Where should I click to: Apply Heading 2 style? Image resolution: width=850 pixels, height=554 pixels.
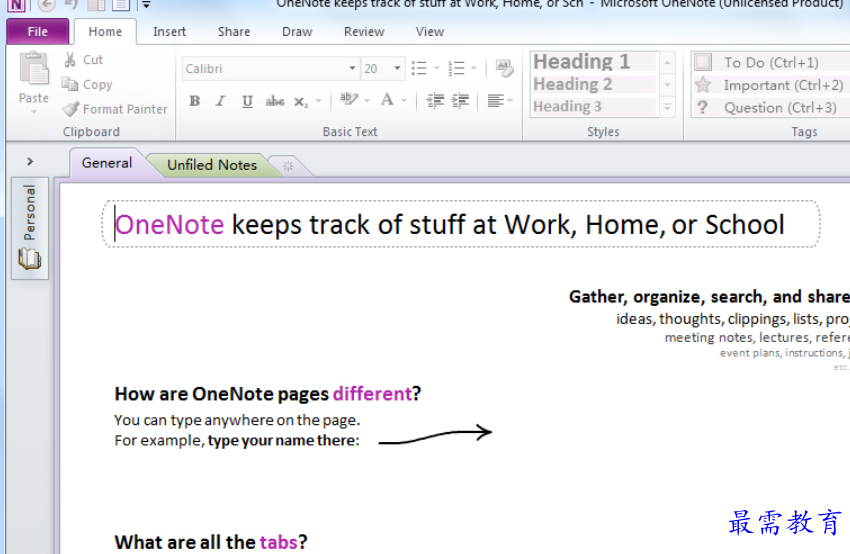coord(594,84)
